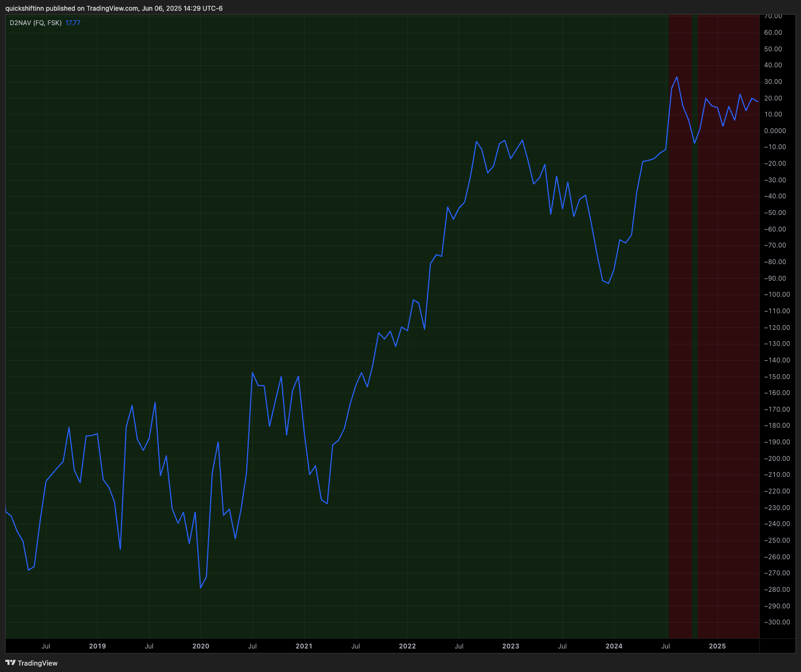801x672 pixels.
Task: Click the 60.00 price axis label
Action: (773, 33)
